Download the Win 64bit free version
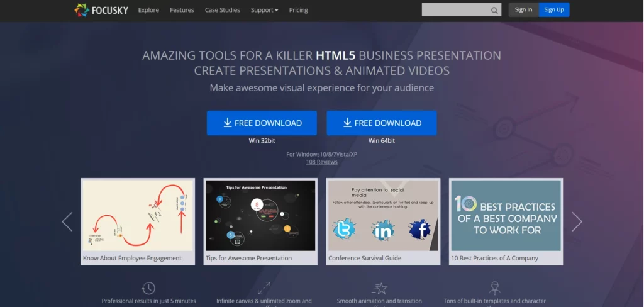The height and width of the screenshot is (307, 644). point(381,123)
